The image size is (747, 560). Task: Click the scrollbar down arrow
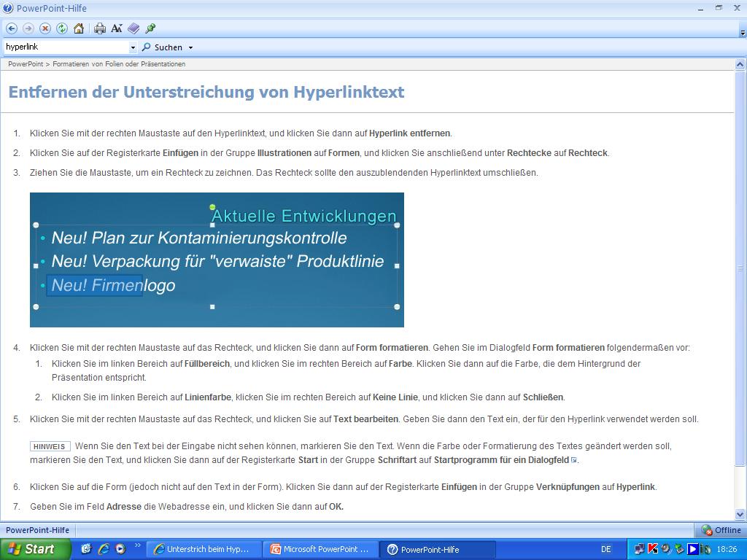740,514
